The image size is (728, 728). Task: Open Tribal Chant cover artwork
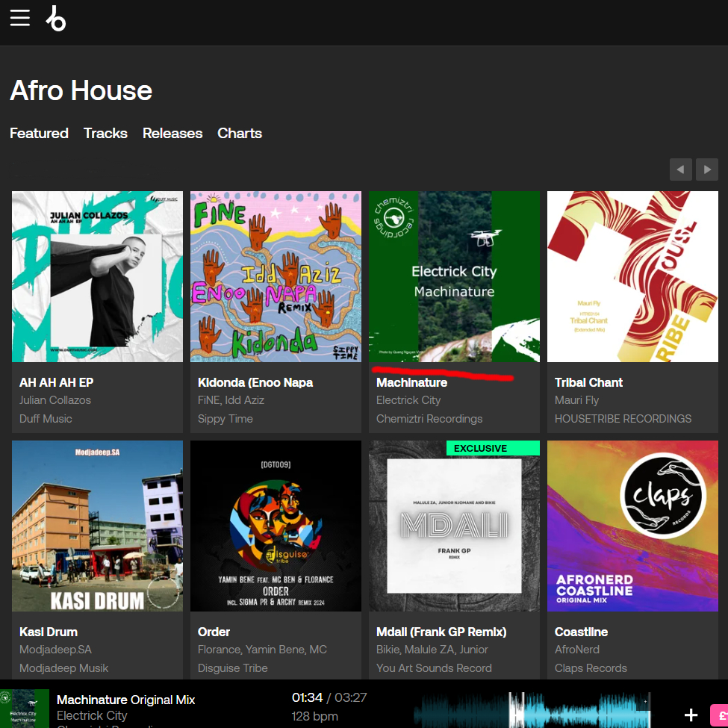click(x=632, y=277)
